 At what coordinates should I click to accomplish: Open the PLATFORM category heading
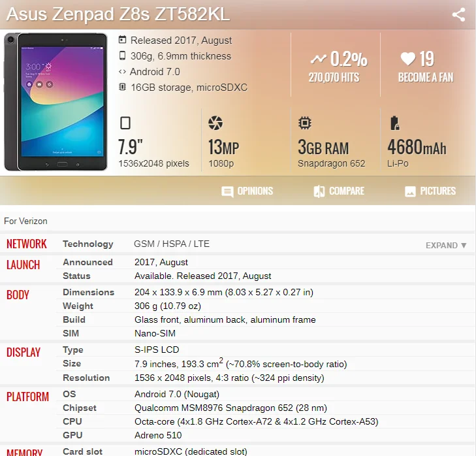[x=27, y=397]
